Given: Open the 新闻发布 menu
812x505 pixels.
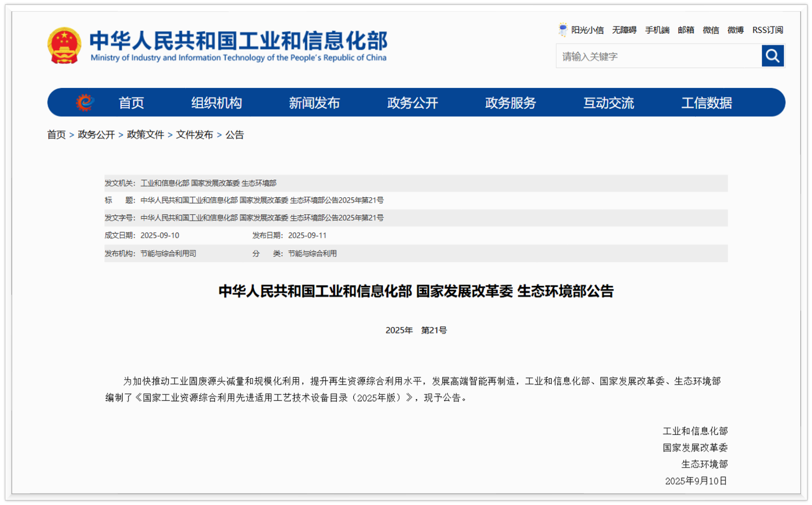Looking at the screenshot, I should 314,103.
